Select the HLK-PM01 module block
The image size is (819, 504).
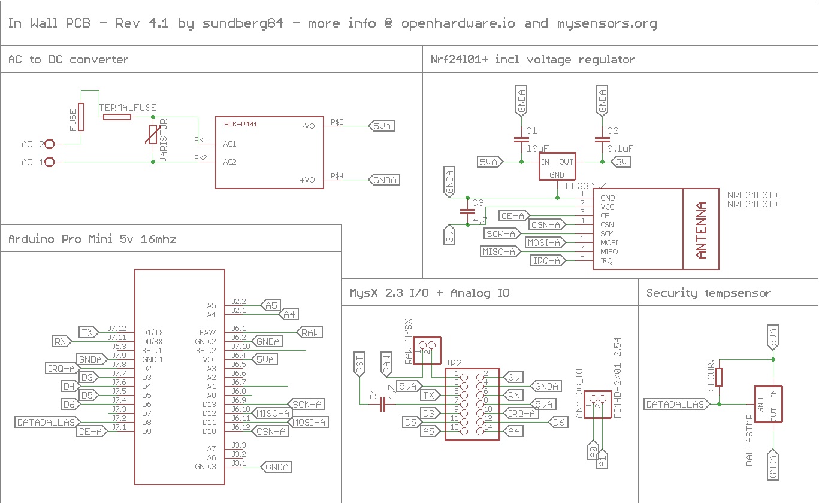[x=270, y=153]
